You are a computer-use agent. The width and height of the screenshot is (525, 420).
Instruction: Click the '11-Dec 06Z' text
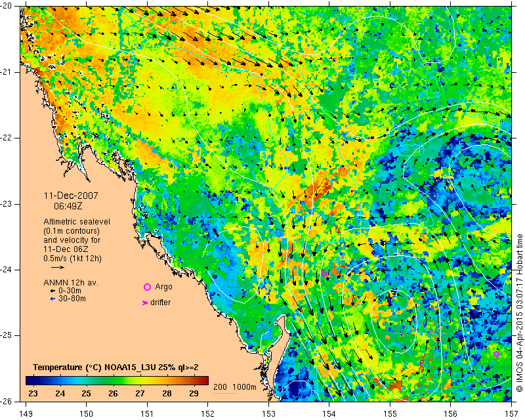pos(62,249)
